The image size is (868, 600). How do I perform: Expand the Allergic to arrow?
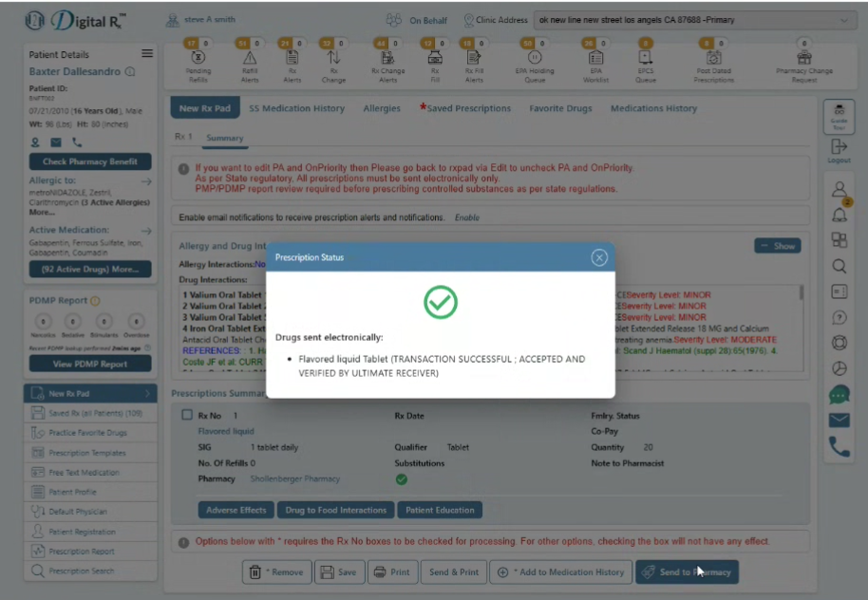pyautogui.click(x=146, y=181)
